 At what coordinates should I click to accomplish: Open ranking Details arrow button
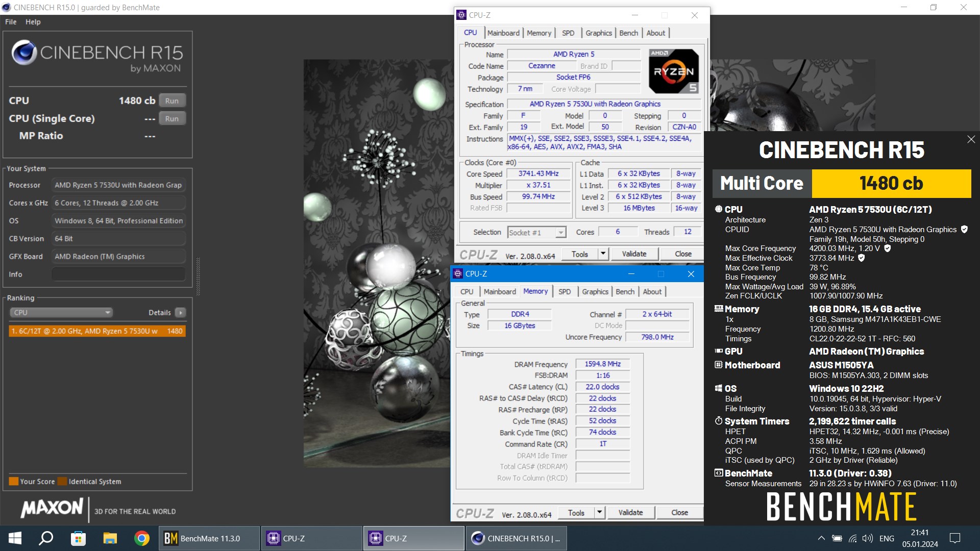[x=181, y=312]
